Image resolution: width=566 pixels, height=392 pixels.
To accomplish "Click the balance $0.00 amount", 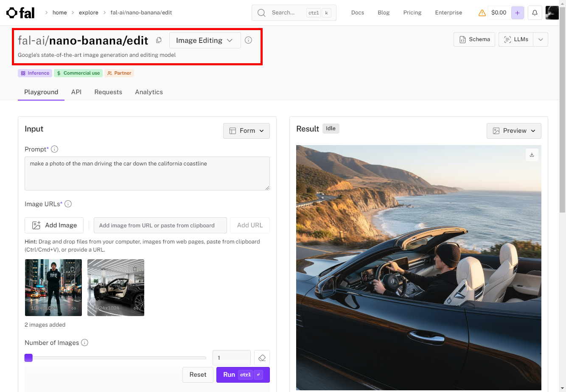I will pyautogui.click(x=499, y=13).
